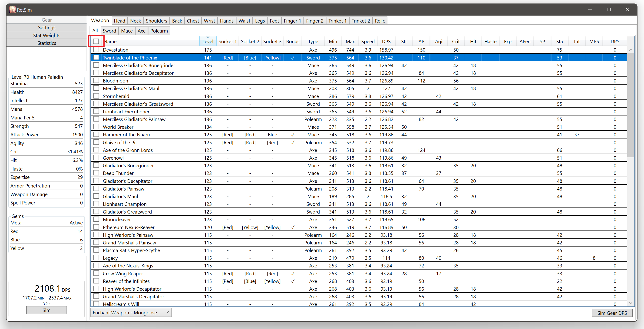The height and width of the screenshot is (329, 644).
Task: Switch to the Trinket 1 tab
Action: tap(337, 21)
